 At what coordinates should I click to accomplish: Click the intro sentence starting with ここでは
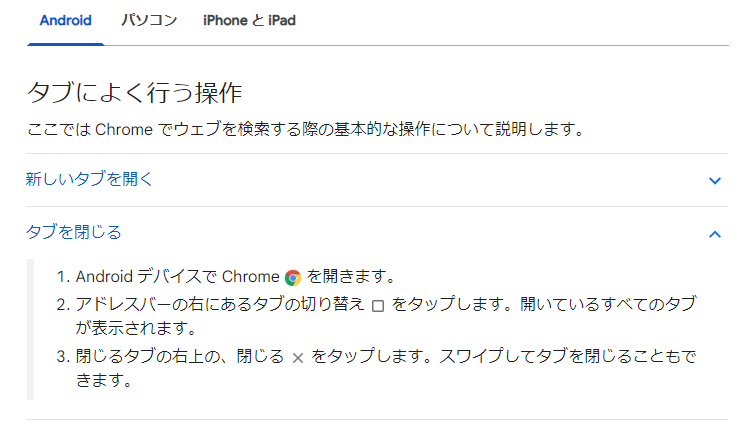coord(306,129)
